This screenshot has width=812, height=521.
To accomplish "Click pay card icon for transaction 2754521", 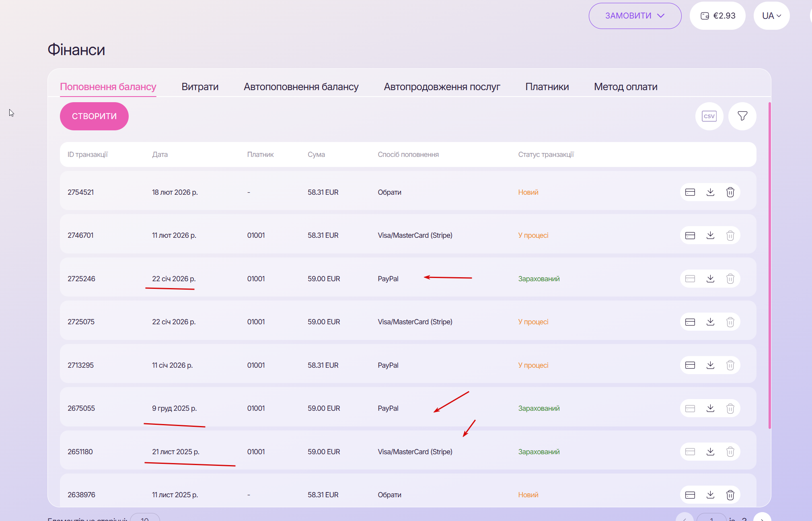I will click(x=690, y=192).
